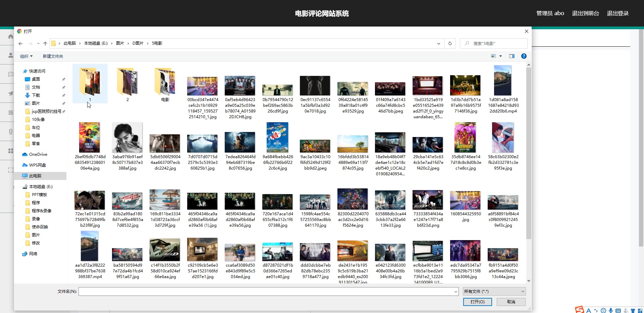This screenshot has width=644, height=313.
Task: Open 程序&录像 folder in sidebar
Action: coord(42,211)
